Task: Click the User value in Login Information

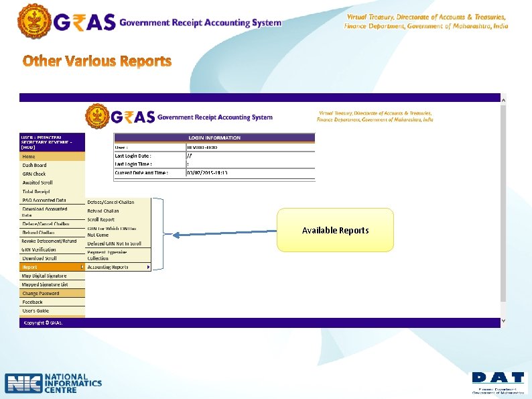Action: tap(202, 148)
